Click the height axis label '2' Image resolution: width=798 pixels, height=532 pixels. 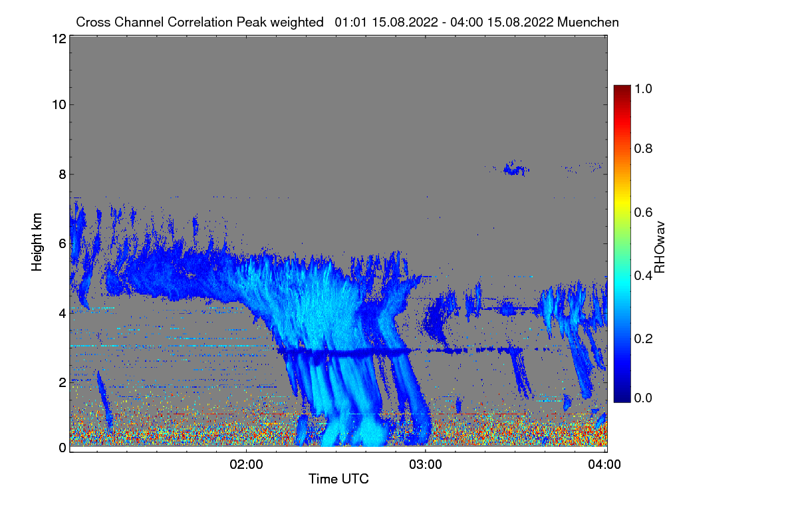click(61, 382)
